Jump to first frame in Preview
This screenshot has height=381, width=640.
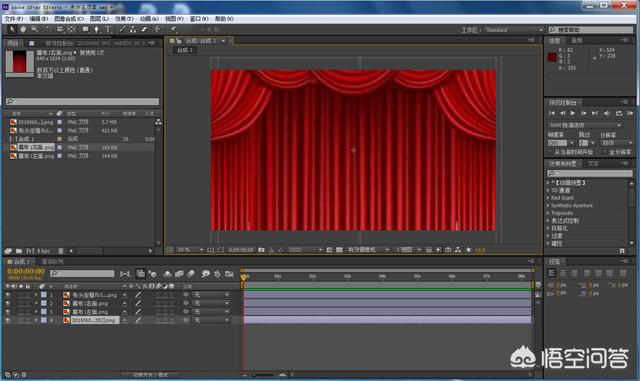point(552,113)
